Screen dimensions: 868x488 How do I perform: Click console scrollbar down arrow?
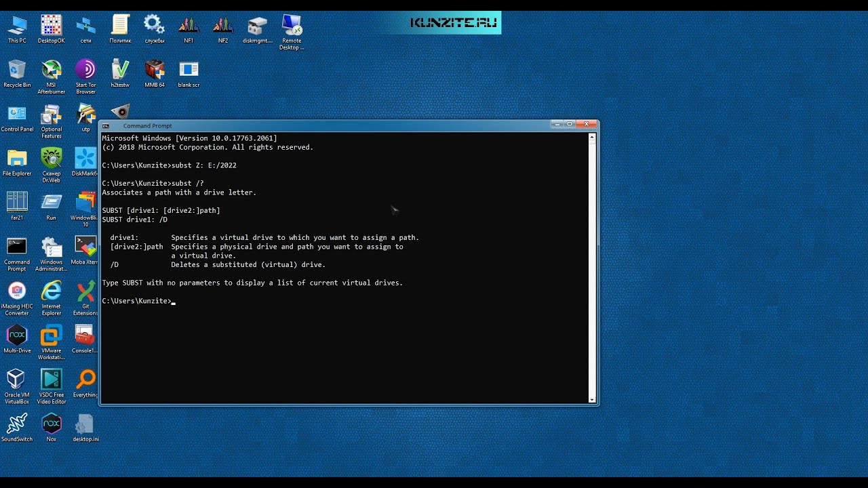592,399
